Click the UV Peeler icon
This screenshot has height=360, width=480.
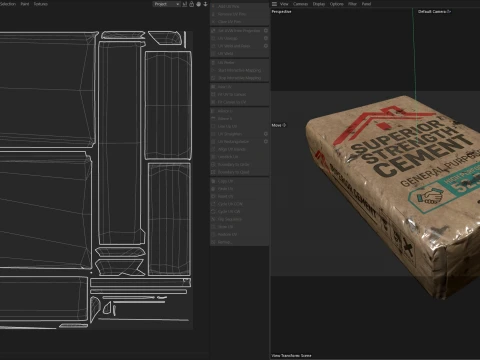pos(214,63)
